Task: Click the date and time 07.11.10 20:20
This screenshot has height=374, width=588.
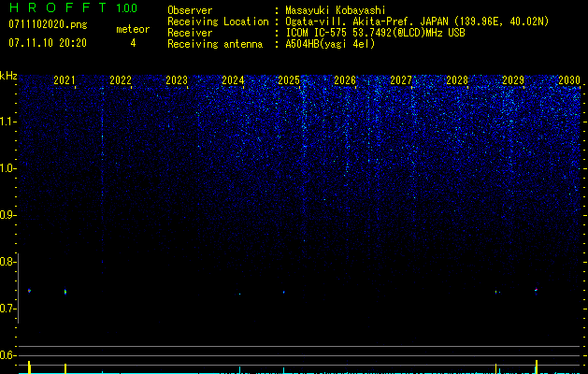Action: tap(48, 43)
